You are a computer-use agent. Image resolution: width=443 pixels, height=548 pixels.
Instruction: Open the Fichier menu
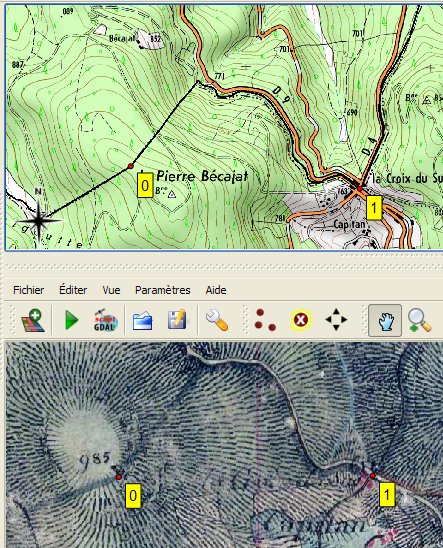click(x=29, y=290)
